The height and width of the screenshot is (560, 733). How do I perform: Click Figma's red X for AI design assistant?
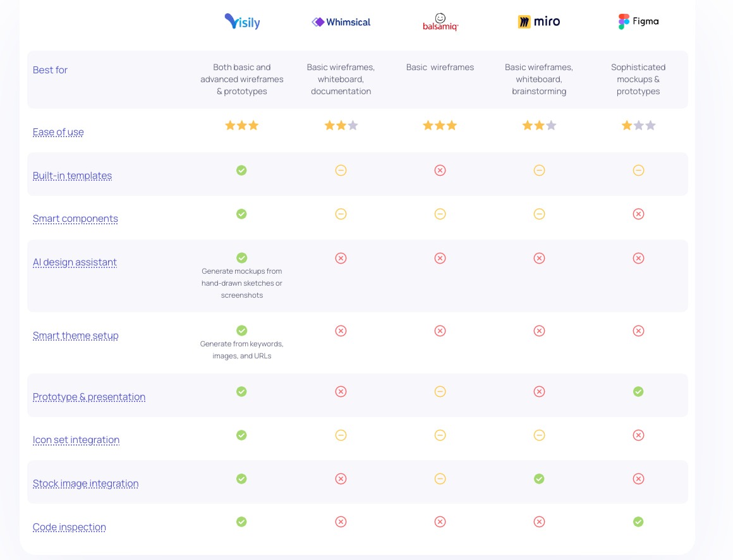point(638,258)
